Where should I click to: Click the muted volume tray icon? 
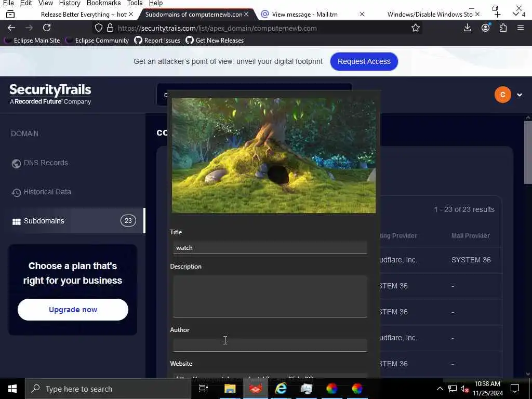point(464,389)
